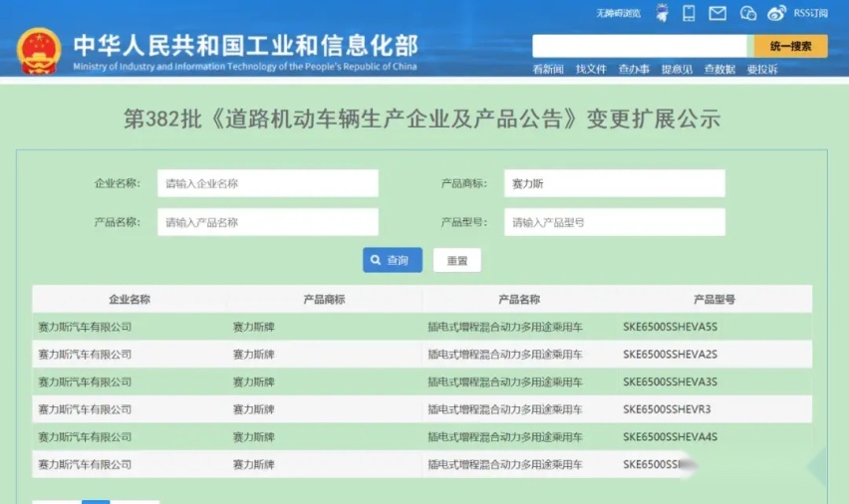
Task: Open the WeChat icon
Action: (747, 13)
